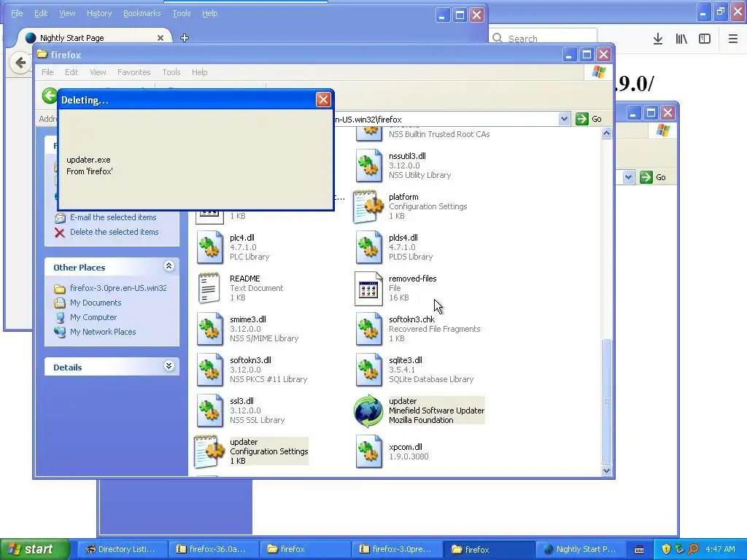Viewport: 747px width, 560px height.
Task: Select the updater Configuration Settings icon
Action: [209, 451]
